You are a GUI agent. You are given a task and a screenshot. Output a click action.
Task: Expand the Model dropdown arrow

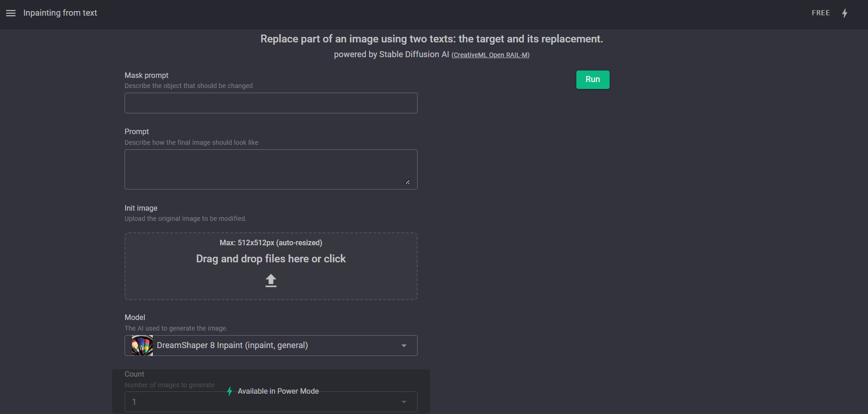point(404,346)
